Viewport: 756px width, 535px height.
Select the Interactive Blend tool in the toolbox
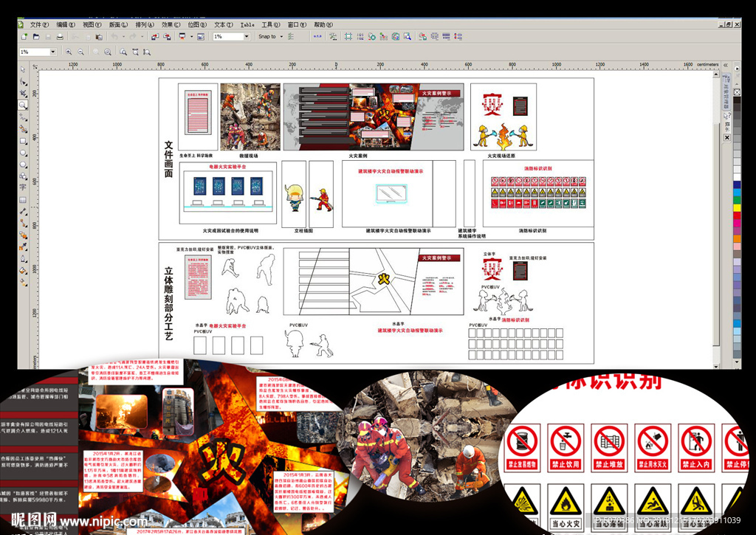pyautogui.click(x=23, y=235)
